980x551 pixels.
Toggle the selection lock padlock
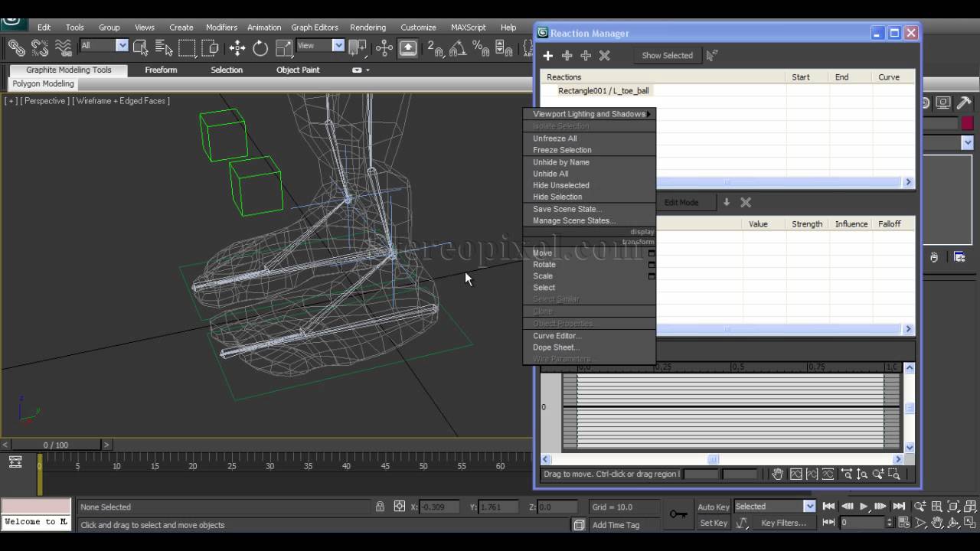pyautogui.click(x=380, y=507)
